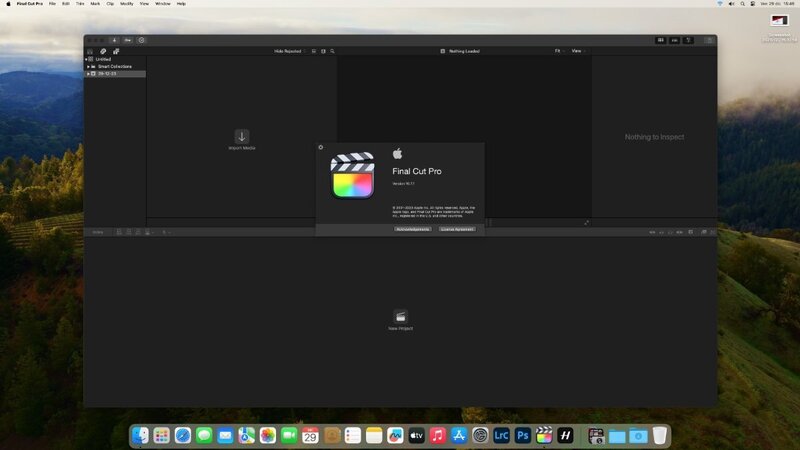Open Photos from the Dock
The height and width of the screenshot is (450, 800).
tap(268, 436)
